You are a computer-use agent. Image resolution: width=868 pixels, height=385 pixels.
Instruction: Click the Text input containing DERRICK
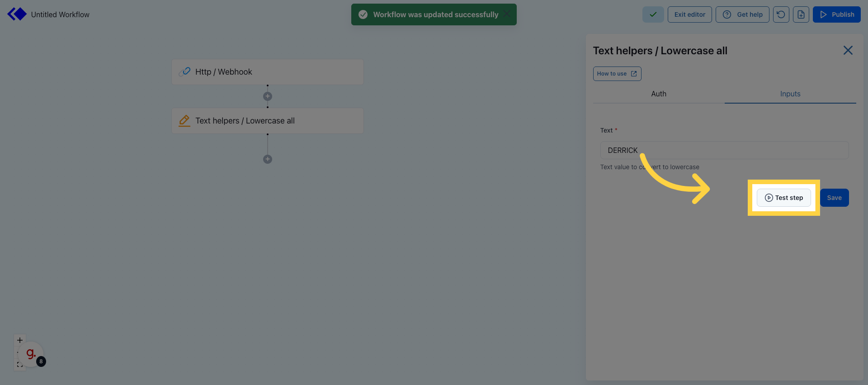click(x=724, y=150)
